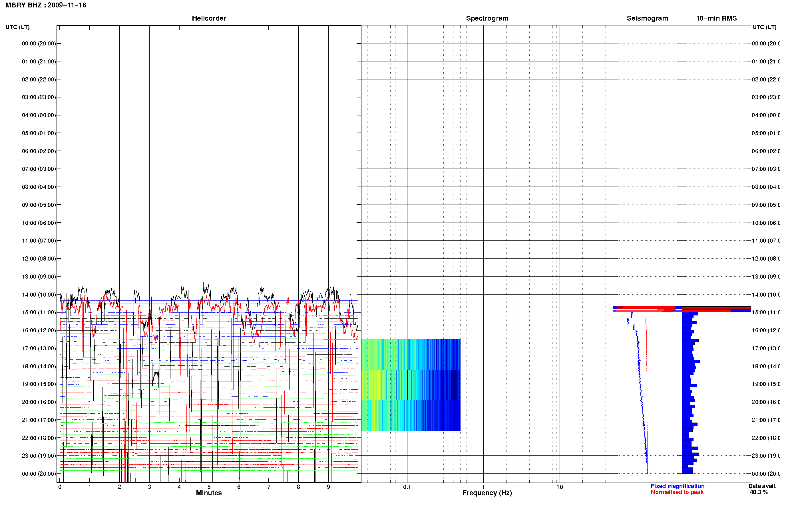
Task: Click the left '22:00 (18:00)' time label
Action: pos(39,438)
